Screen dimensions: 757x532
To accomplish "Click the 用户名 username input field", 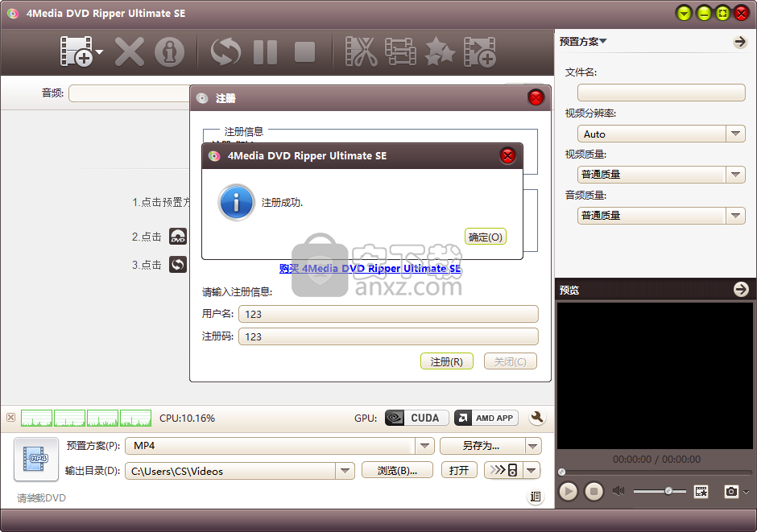I will 388,314.
